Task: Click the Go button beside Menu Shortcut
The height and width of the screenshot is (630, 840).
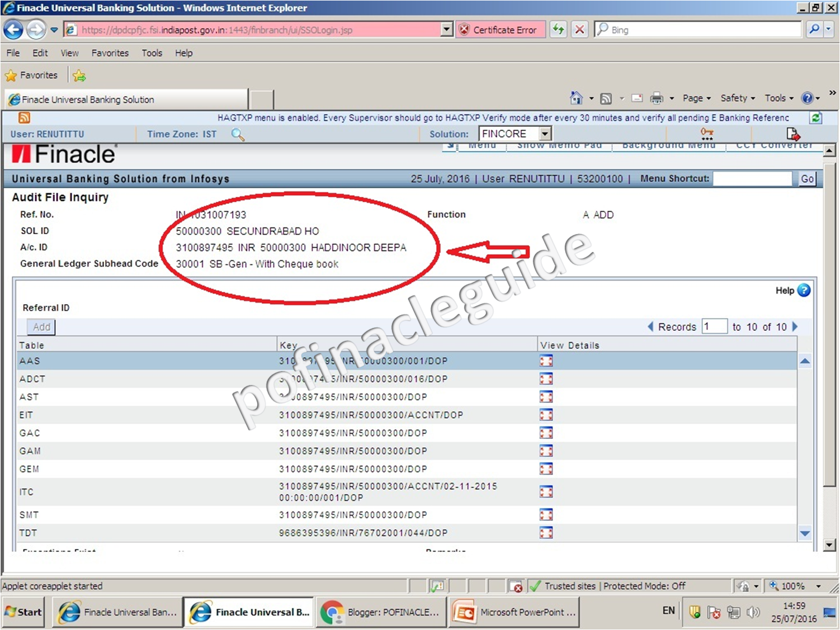Action: [x=807, y=178]
